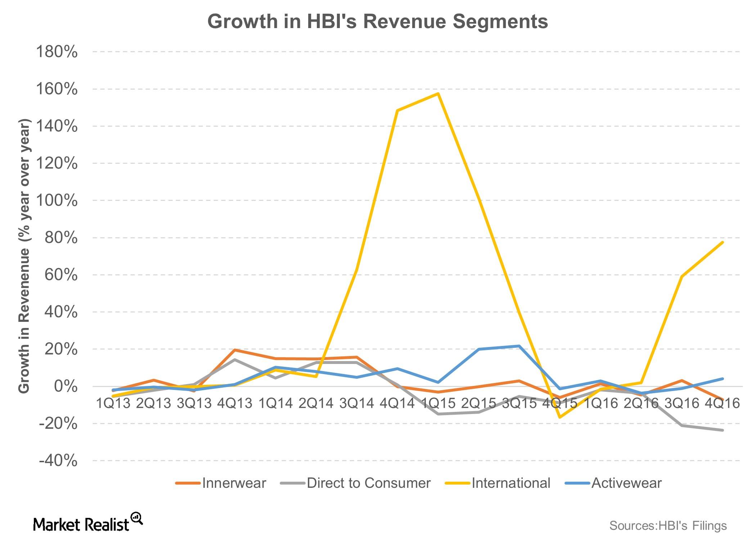Click the 80% y-axis label
The image size is (756, 540).
point(61,238)
